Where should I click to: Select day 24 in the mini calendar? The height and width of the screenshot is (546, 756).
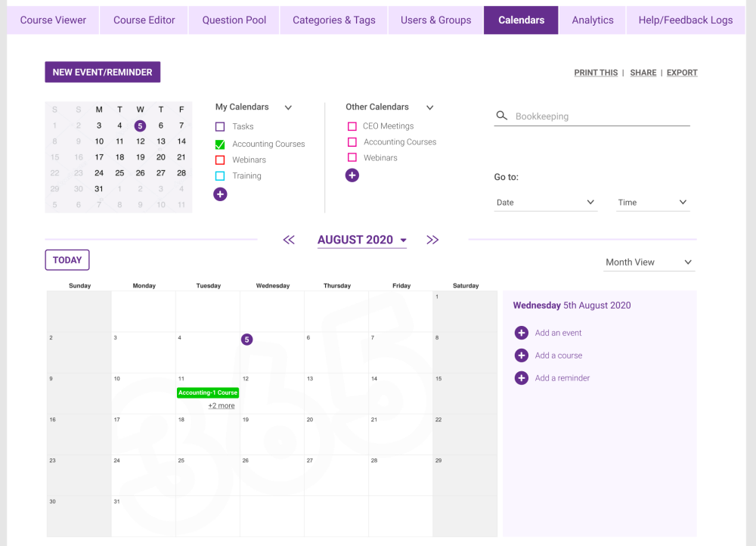(99, 172)
